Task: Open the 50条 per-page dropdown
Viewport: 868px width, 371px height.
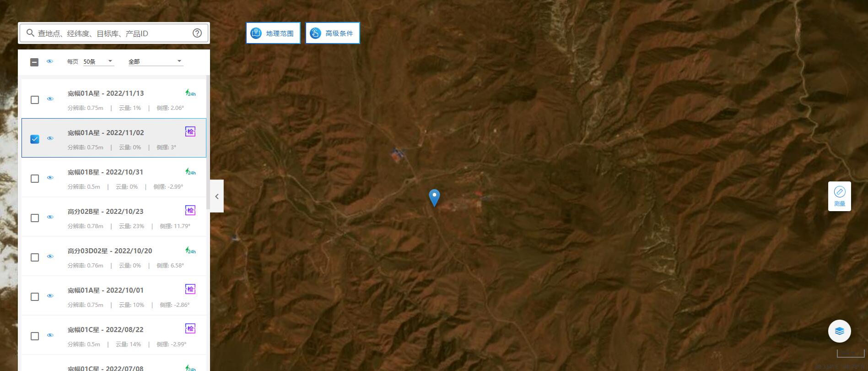Action: [98, 61]
